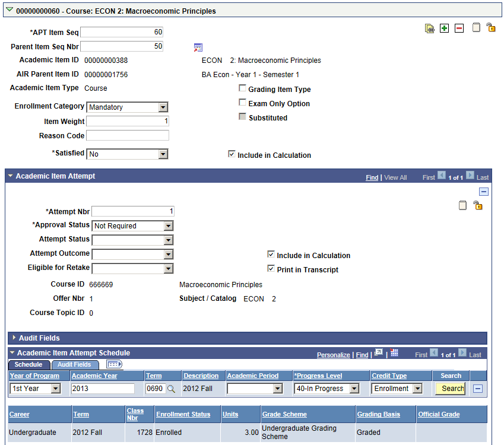Click the unlocked padlock icon at top right
This screenshot has height=445, width=504.
[x=490, y=28]
